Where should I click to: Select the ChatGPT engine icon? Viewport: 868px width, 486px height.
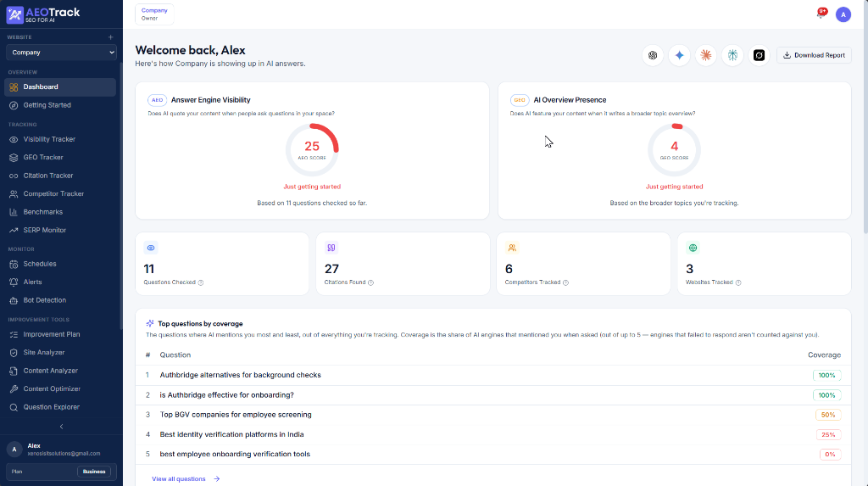(653, 55)
